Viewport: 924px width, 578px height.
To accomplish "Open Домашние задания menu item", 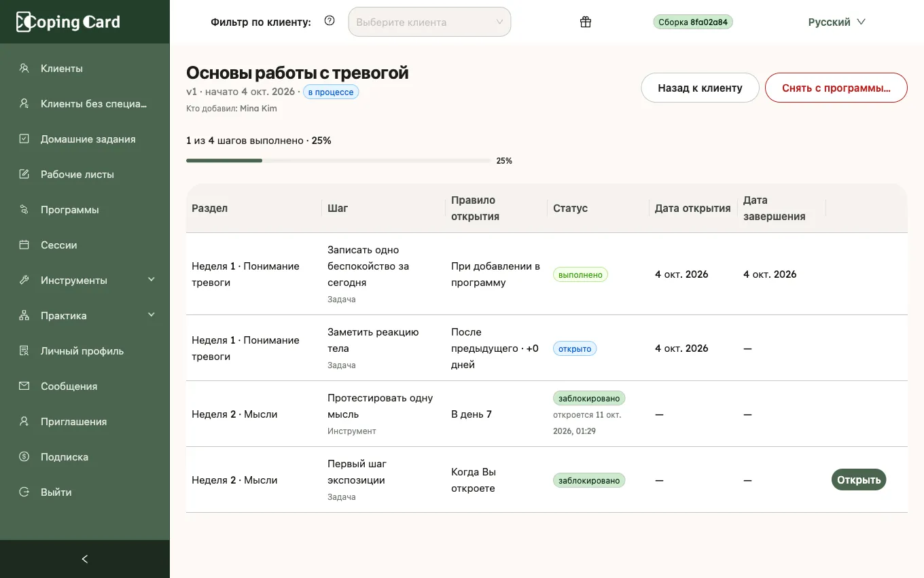I will coord(85,139).
